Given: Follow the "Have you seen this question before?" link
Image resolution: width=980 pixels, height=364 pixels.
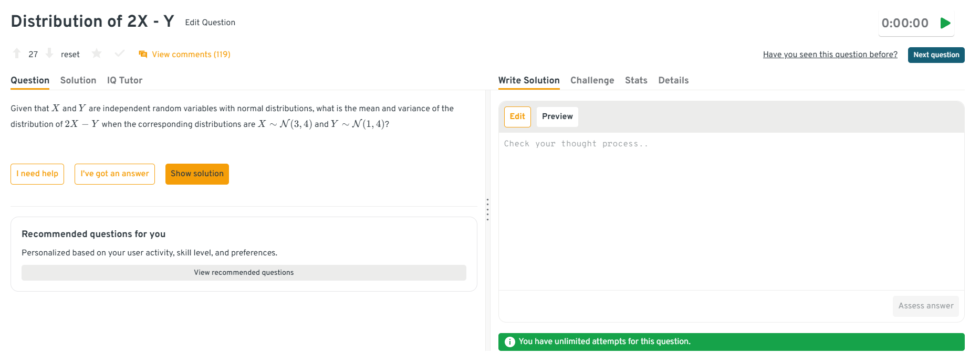Looking at the screenshot, I should [830, 55].
